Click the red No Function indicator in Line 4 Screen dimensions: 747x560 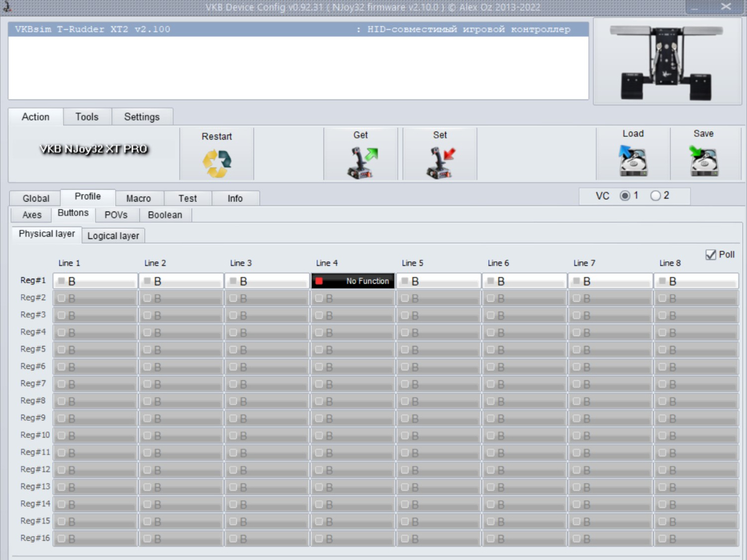tap(319, 281)
